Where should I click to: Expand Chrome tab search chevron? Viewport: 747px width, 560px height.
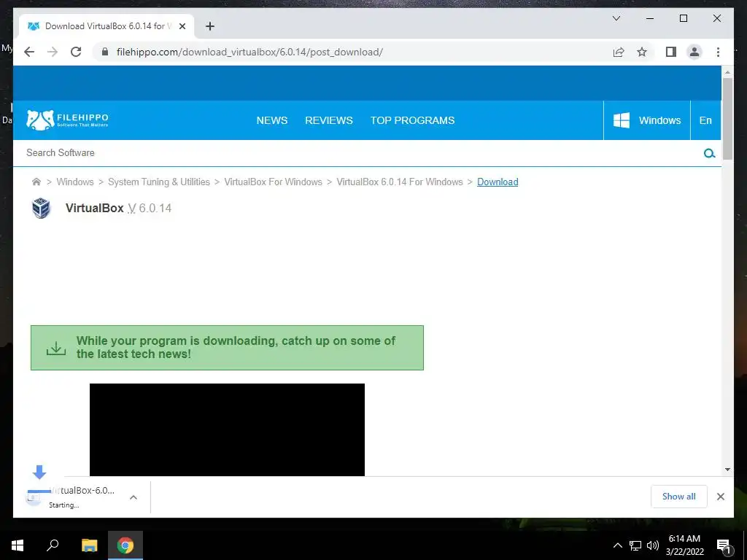[x=616, y=18]
